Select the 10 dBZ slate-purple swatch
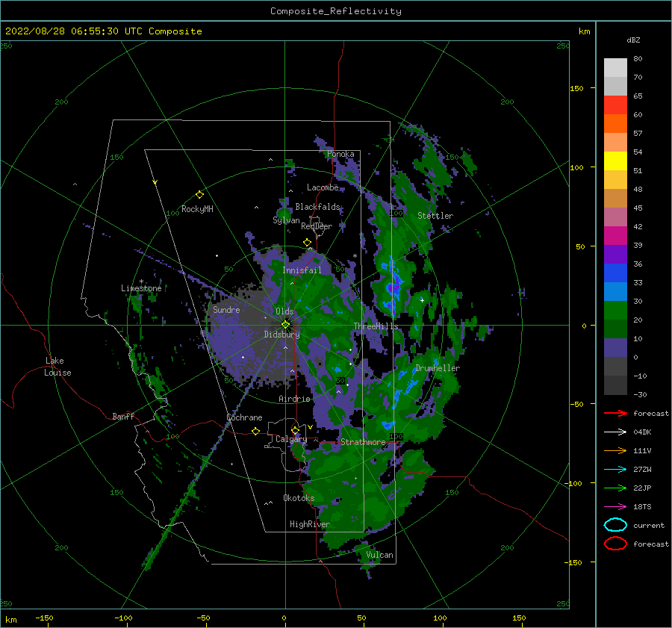Screen dimensions: 672x628 click(615, 348)
